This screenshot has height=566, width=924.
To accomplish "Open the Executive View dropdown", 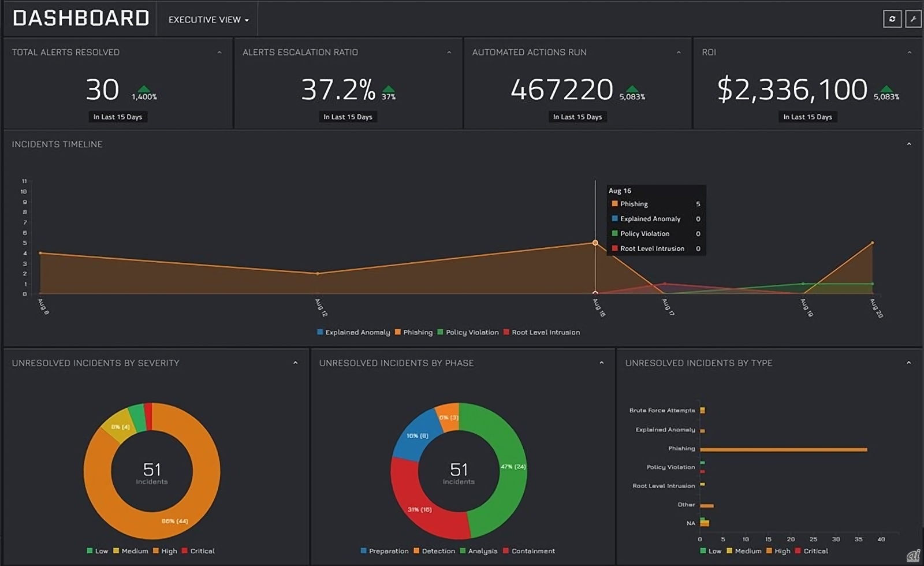I will tap(208, 20).
